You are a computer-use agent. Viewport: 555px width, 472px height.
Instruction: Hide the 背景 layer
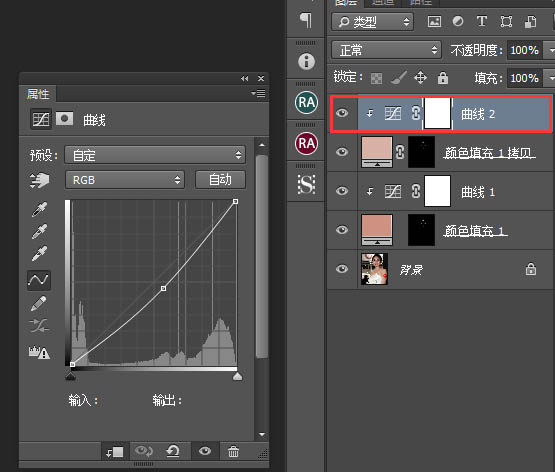point(342,269)
